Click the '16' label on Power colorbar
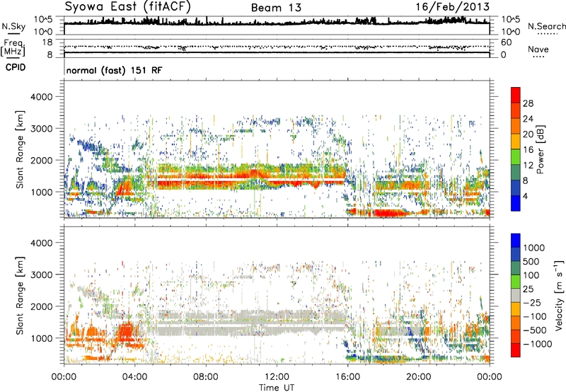The image size is (566, 392). tap(528, 150)
